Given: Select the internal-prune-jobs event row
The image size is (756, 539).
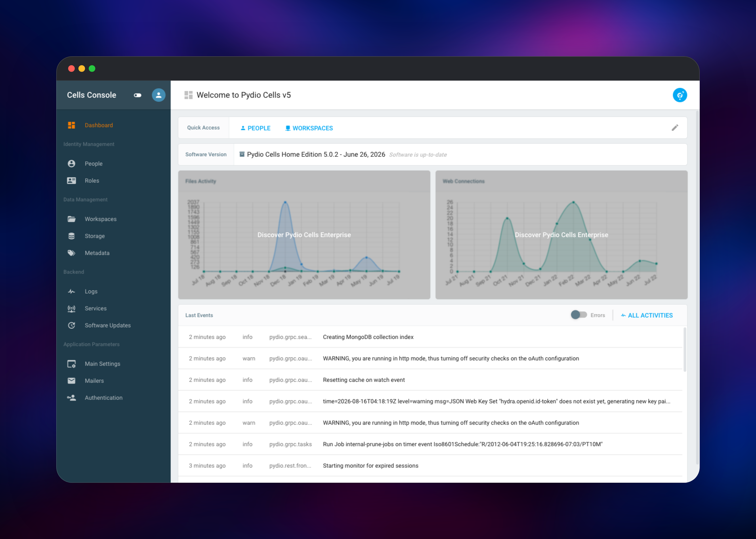Looking at the screenshot, I should (x=430, y=444).
